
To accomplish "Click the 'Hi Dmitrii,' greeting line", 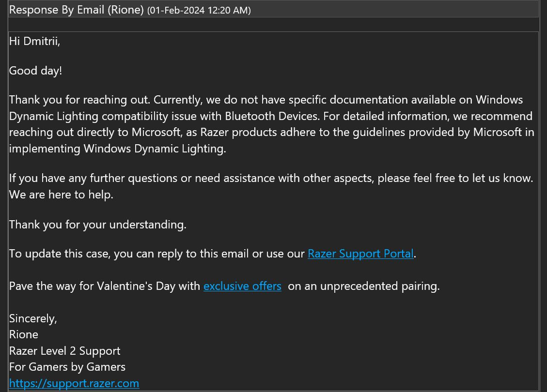I will point(34,41).
